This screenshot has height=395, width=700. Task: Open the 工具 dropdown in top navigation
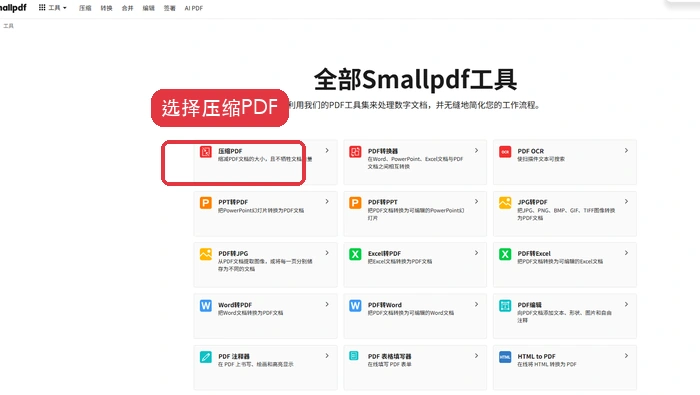tap(53, 8)
